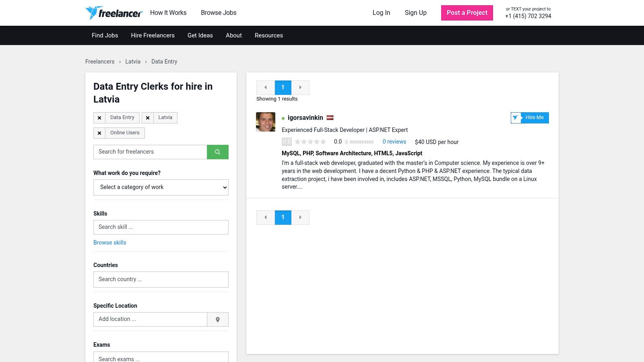Open the How It Works menu
The image size is (644, 362).
[168, 13]
